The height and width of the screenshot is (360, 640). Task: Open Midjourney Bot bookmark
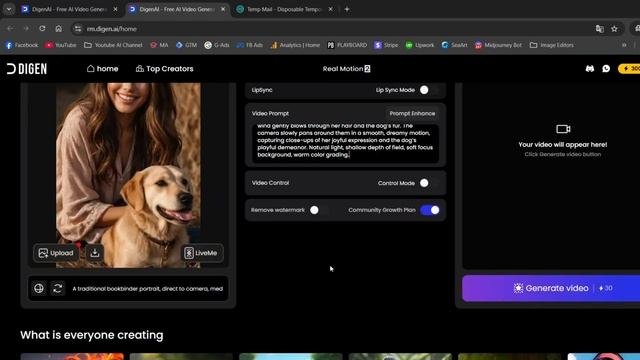[x=498, y=45]
